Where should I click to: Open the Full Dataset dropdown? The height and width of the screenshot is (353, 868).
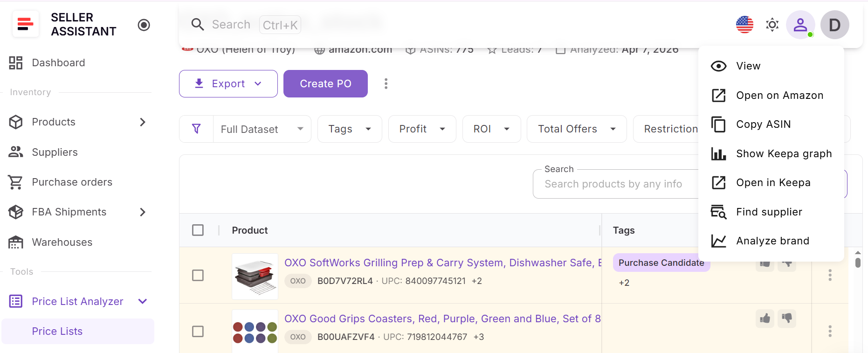[262, 129]
